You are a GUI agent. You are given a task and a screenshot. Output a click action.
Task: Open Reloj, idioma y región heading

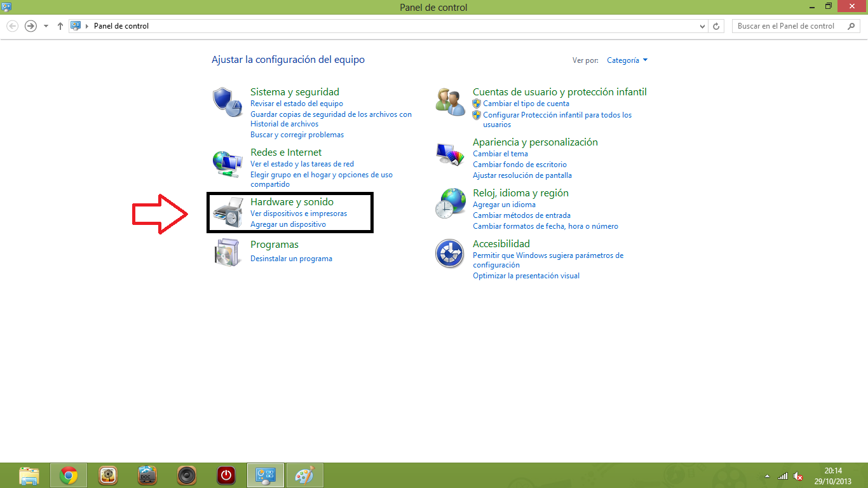pos(520,193)
